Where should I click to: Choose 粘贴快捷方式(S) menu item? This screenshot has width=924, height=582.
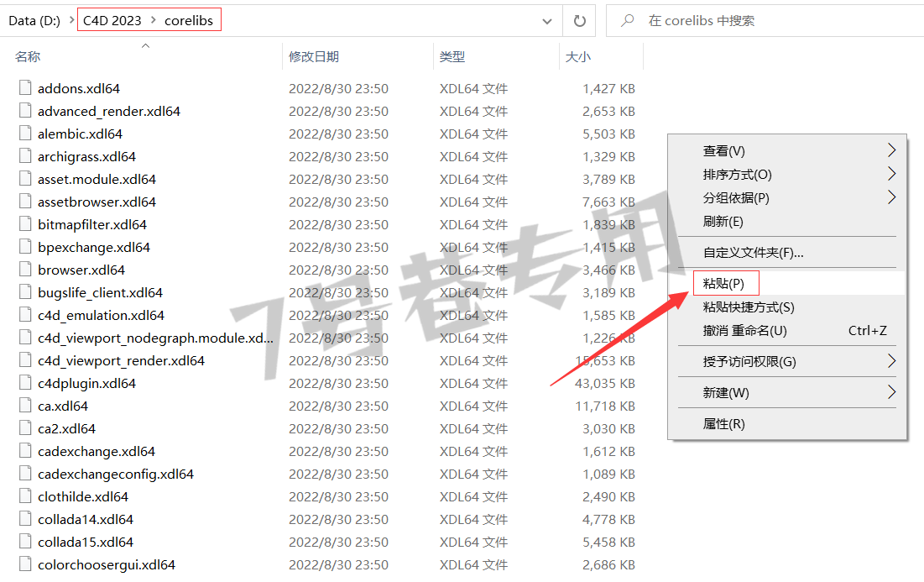tap(749, 307)
